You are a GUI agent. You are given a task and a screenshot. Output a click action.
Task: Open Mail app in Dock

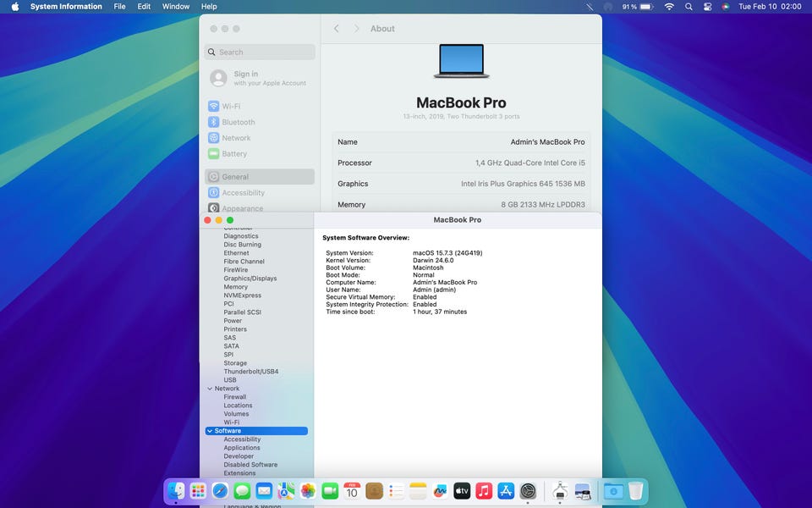click(x=264, y=491)
